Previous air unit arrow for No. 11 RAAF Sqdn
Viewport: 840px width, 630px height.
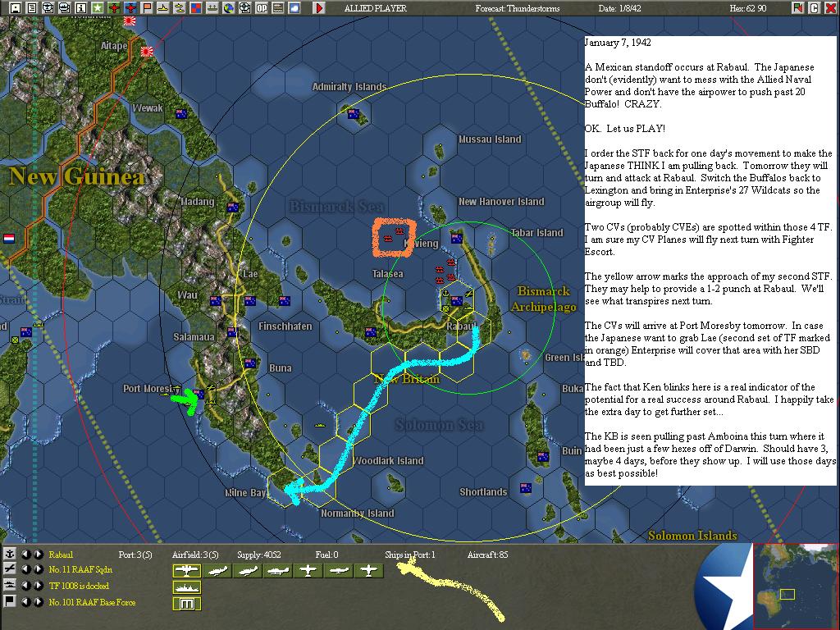(25, 569)
